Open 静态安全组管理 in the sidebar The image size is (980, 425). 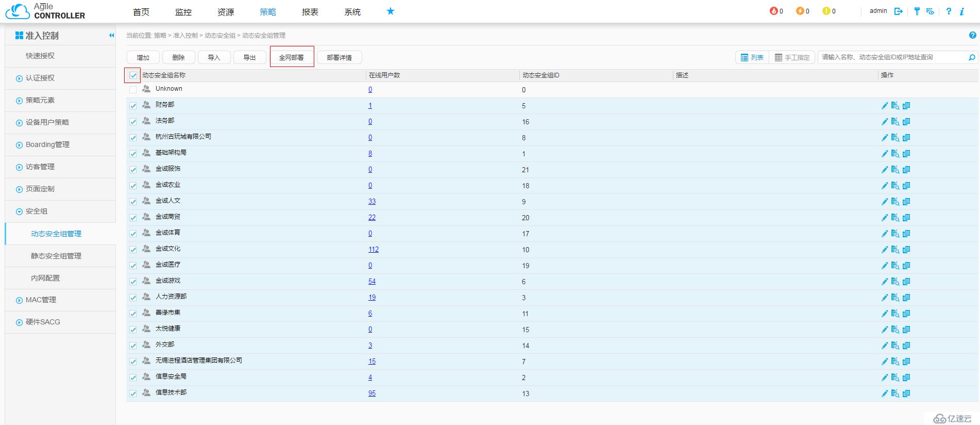pos(56,256)
